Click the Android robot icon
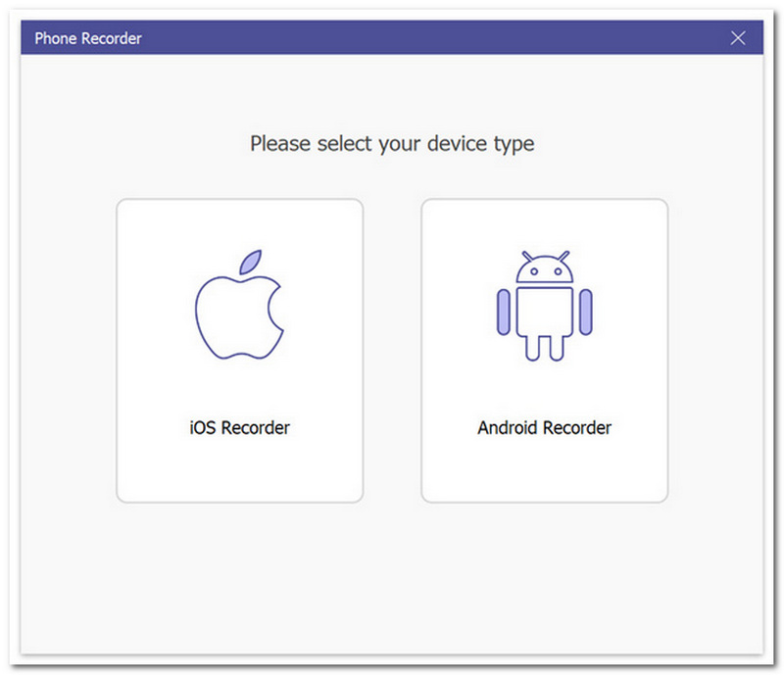Screen dimensions: 784x675 pyautogui.click(x=544, y=305)
